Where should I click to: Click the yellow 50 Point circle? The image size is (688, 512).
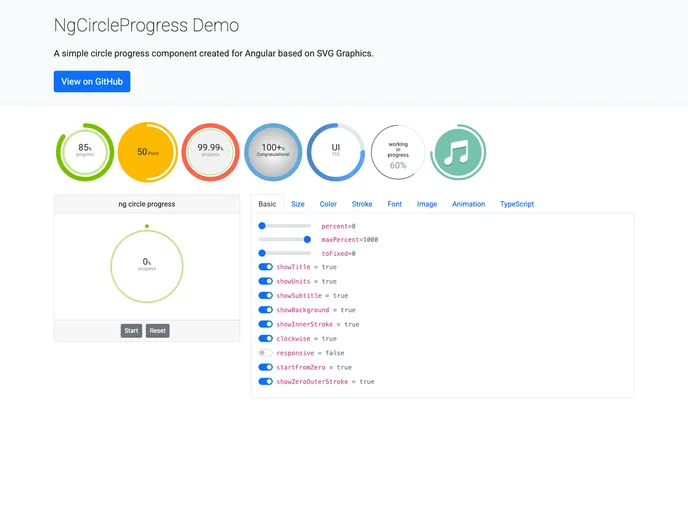click(x=147, y=152)
